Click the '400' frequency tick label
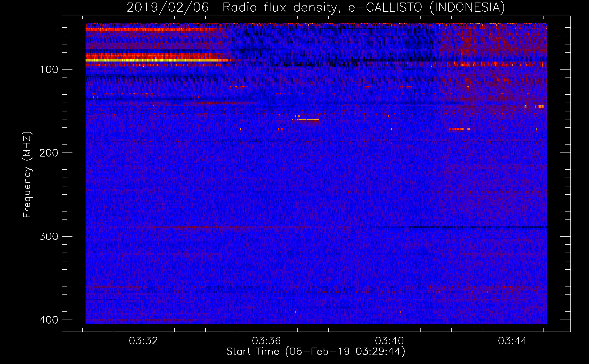 (49, 320)
